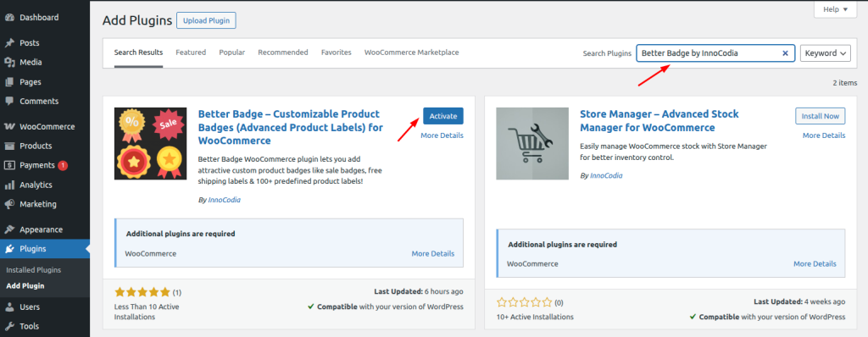
Task: Expand the Help panel
Action: coord(835,9)
